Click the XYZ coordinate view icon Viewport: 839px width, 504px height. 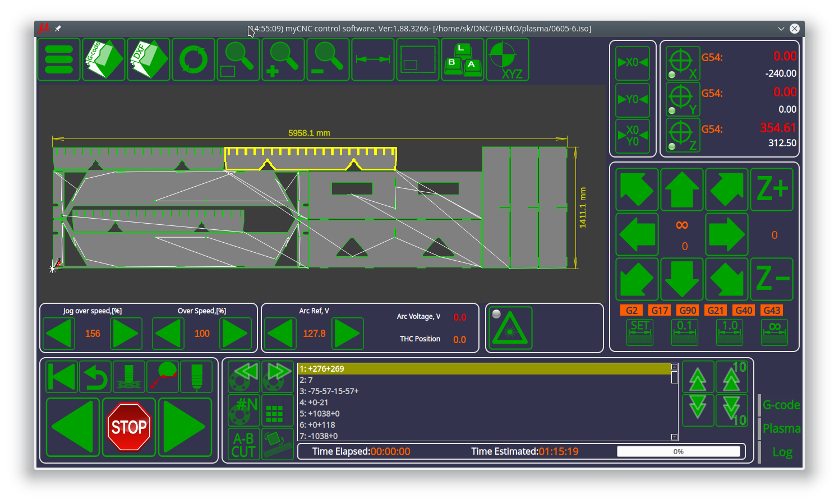click(508, 59)
